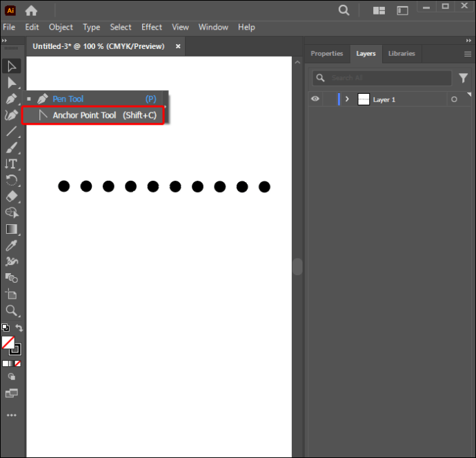
Task: Go to the Home screen
Action: pyautogui.click(x=31, y=11)
